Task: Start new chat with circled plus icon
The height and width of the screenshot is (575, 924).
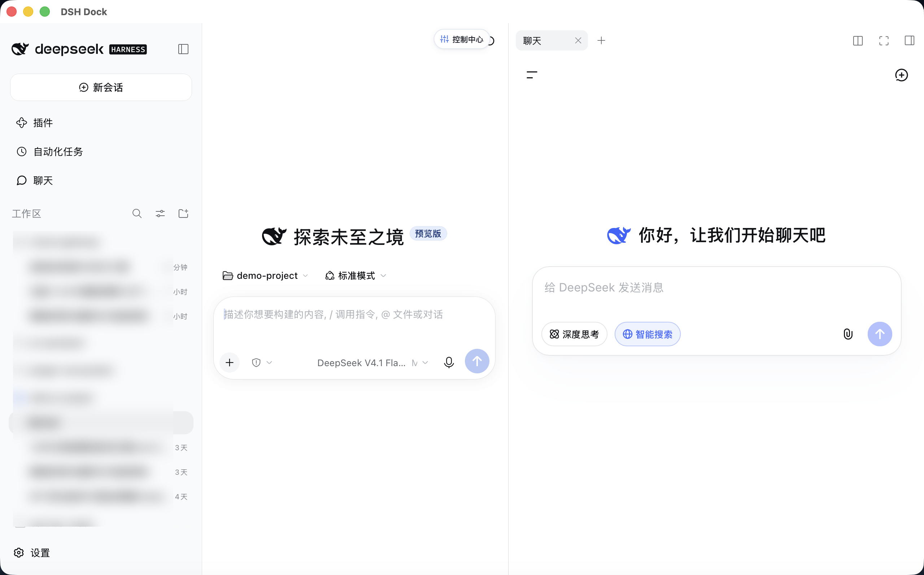Action: [x=901, y=75]
